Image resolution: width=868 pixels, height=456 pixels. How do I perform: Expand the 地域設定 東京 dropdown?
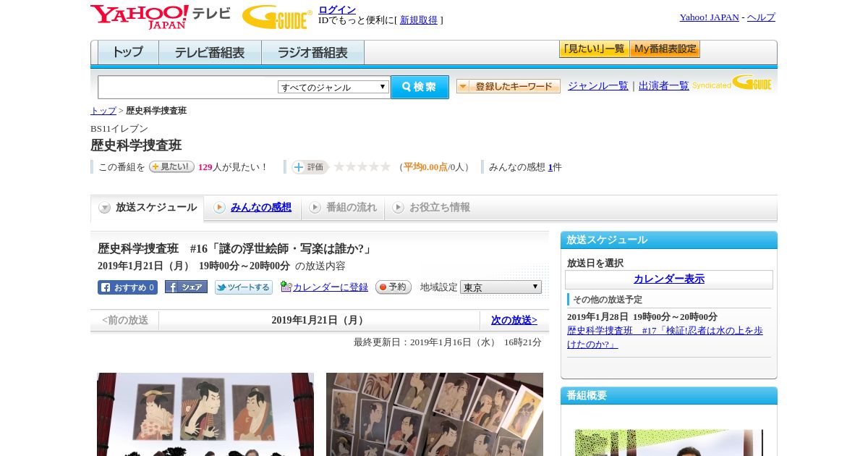[x=501, y=287]
